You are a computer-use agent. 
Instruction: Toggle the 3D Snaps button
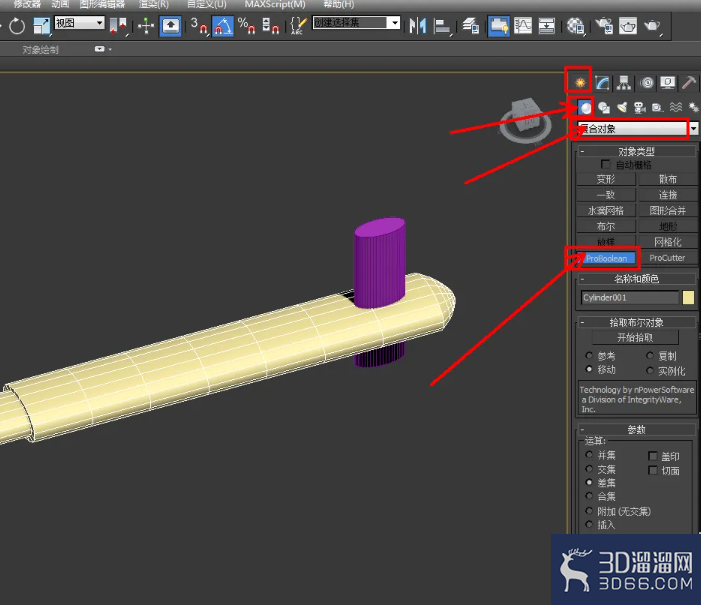click(199, 25)
